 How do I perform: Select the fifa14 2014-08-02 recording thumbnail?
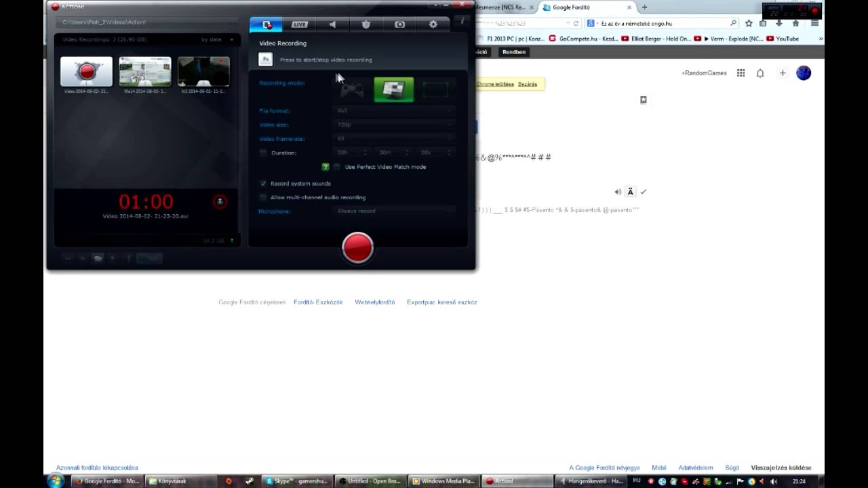tap(145, 71)
